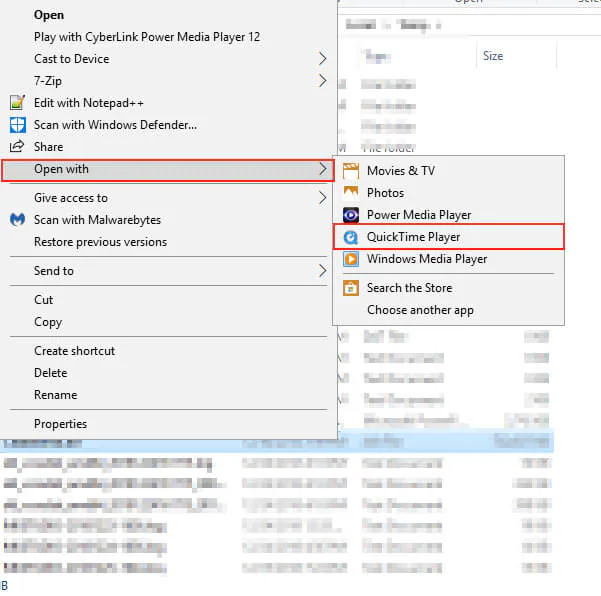Open with QuickTime Player
Screen dimensions: 601x596
pyautogui.click(x=448, y=237)
